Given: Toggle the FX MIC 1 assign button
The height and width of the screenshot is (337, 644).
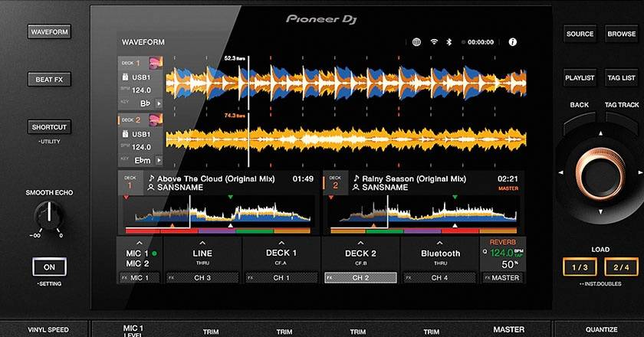Looking at the screenshot, I should [140, 278].
